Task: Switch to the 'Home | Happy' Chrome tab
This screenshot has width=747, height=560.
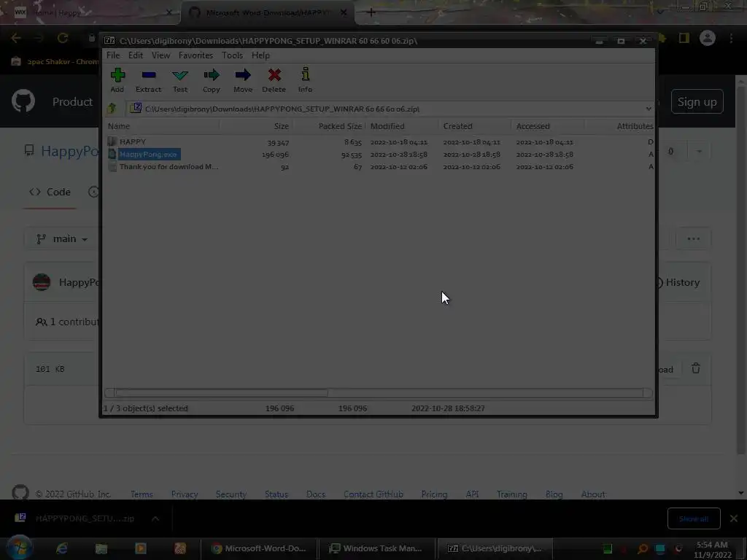Action: pos(90,12)
